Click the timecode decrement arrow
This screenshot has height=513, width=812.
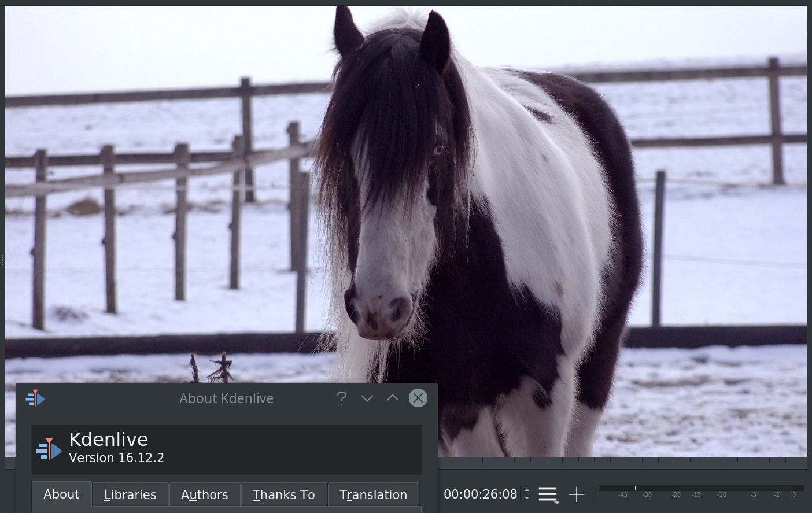point(526,499)
